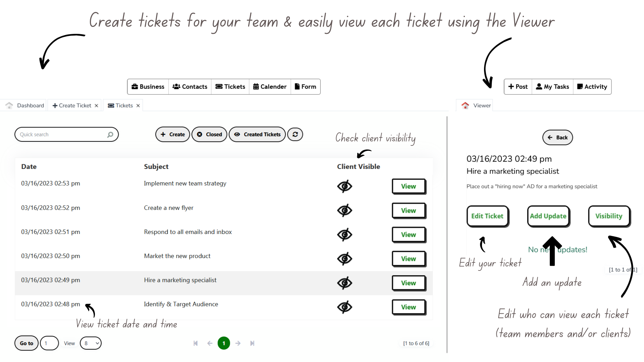Click the Viewer home icon
This screenshot has height=362, width=644.
pyautogui.click(x=465, y=105)
